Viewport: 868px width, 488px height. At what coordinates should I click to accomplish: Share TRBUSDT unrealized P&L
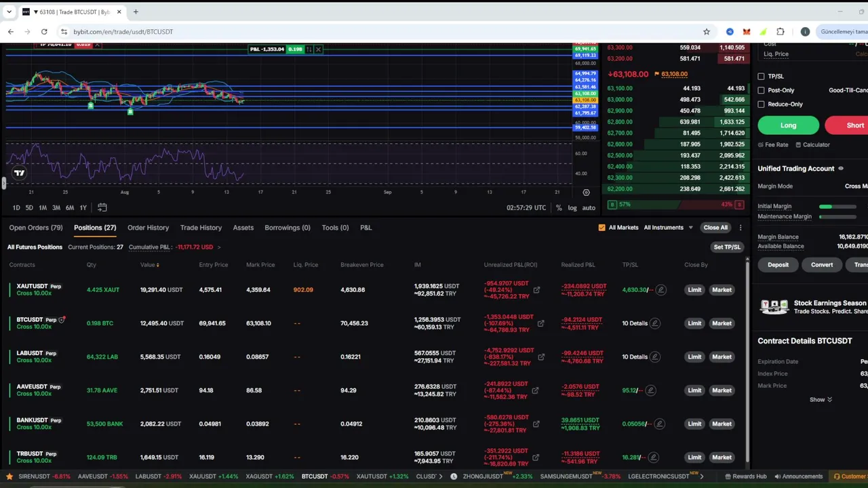(x=536, y=457)
